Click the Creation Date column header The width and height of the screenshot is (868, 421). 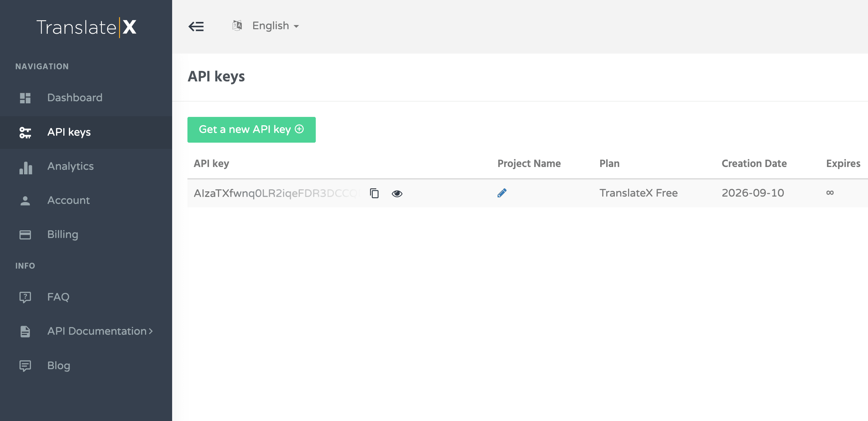(x=754, y=164)
